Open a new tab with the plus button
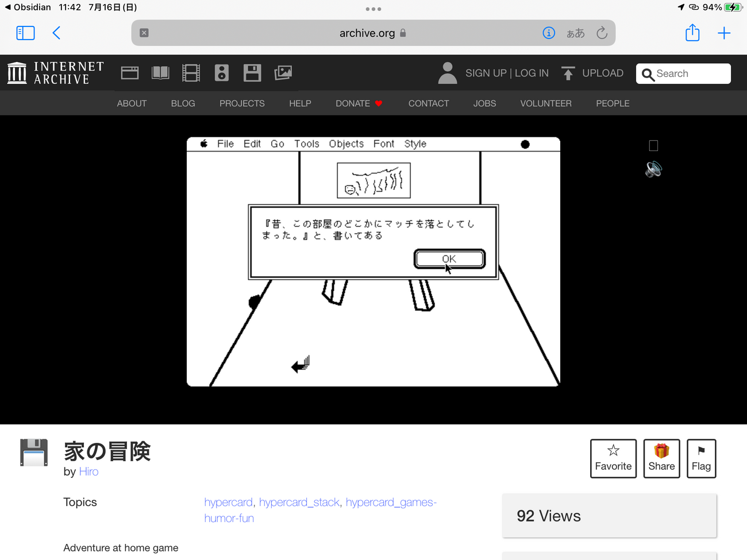Screen dimensions: 747x560 [724, 33]
